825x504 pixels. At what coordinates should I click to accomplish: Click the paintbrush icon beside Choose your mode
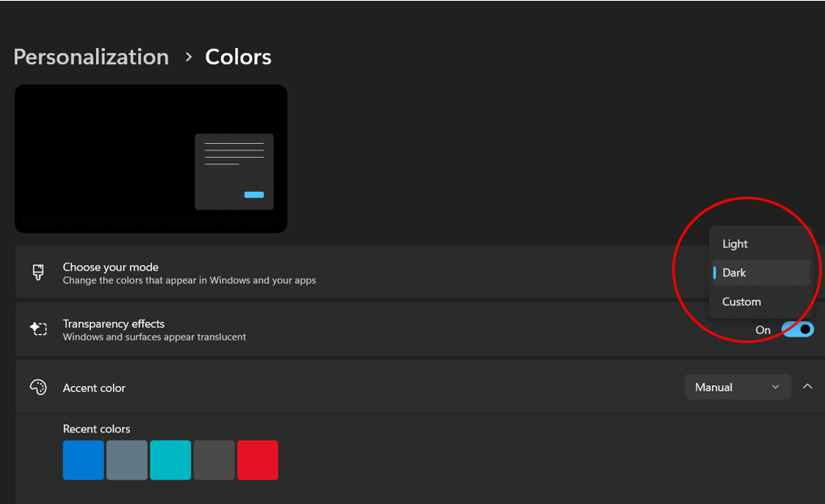38,272
